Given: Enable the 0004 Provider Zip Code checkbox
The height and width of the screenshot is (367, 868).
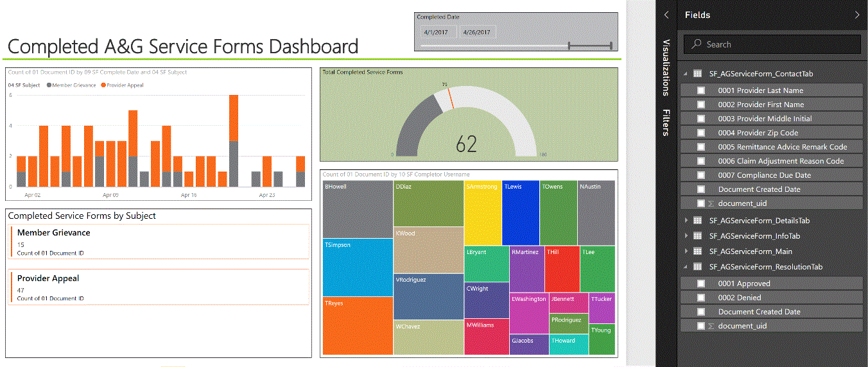Looking at the screenshot, I should pyautogui.click(x=701, y=133).
